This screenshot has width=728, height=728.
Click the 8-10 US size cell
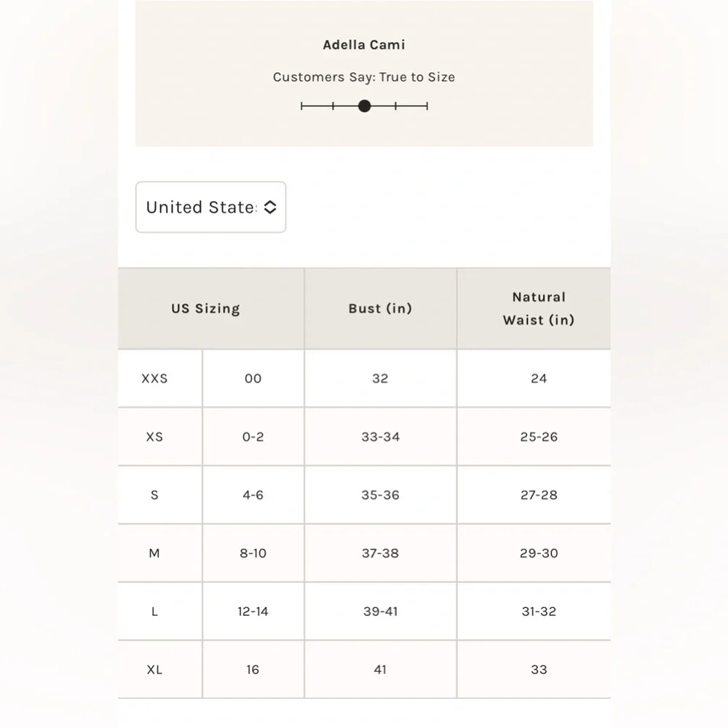click(253, 553)
